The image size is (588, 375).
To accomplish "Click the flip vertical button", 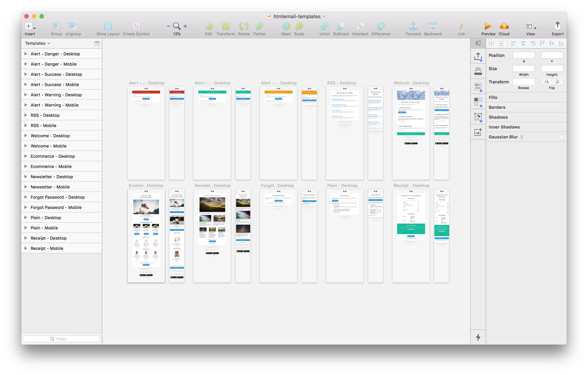I will (558, 81).
